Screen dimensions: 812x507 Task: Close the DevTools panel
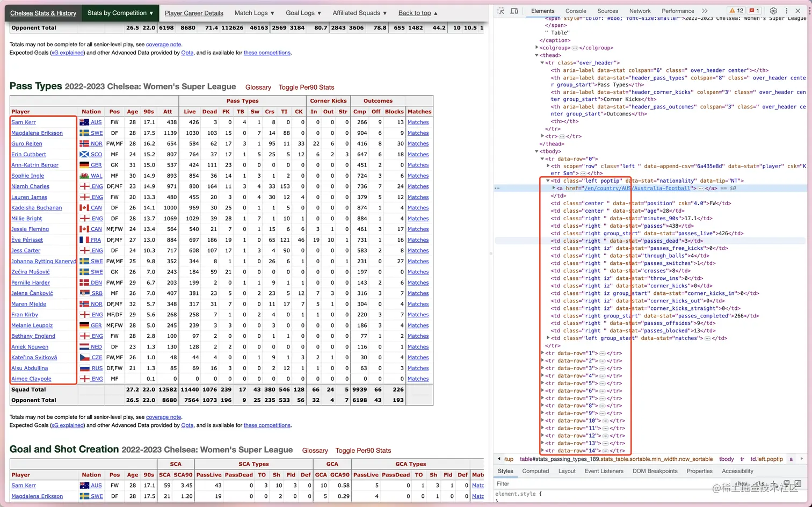(799, 11)
